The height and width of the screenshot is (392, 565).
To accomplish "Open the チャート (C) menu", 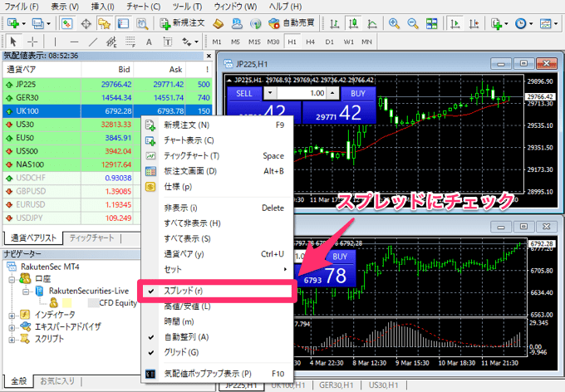I will coord(144,6).
